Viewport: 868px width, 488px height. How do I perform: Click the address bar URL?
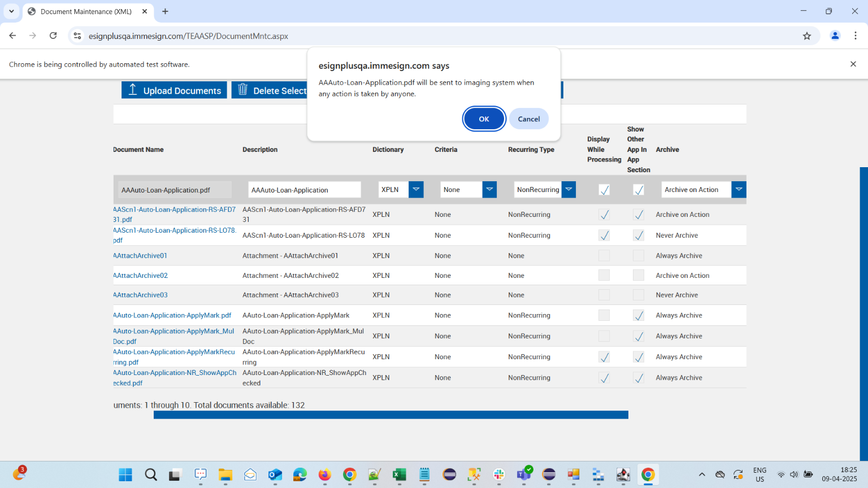[188, 36]
